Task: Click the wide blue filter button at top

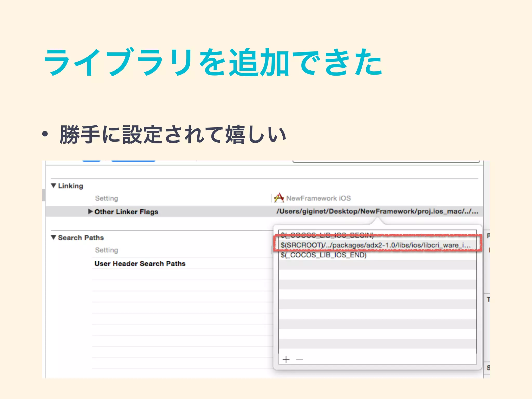Action: coord(133,161)
